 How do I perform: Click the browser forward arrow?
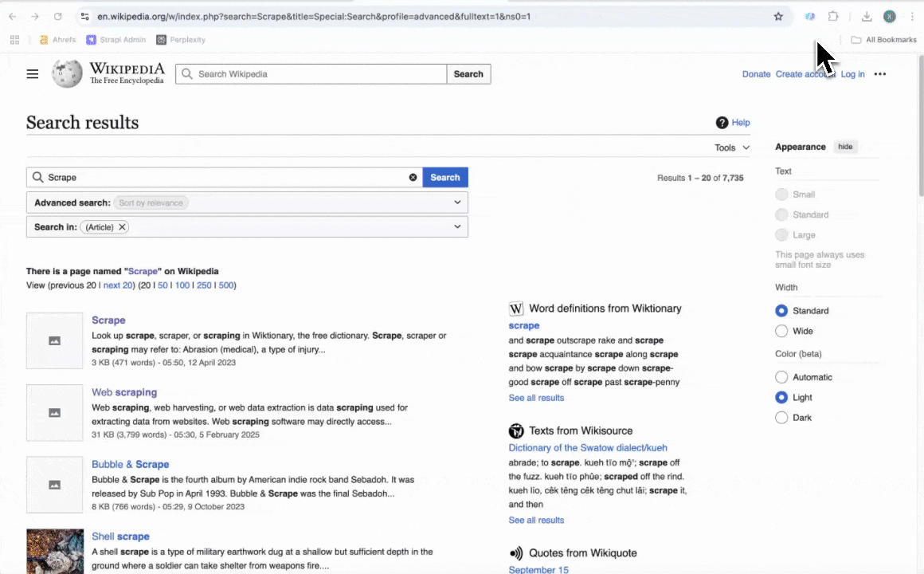tap(35, 17)
